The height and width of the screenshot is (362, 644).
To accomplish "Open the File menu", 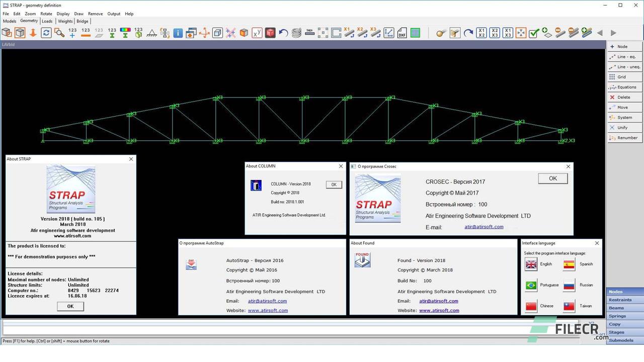I will (6, 14).
